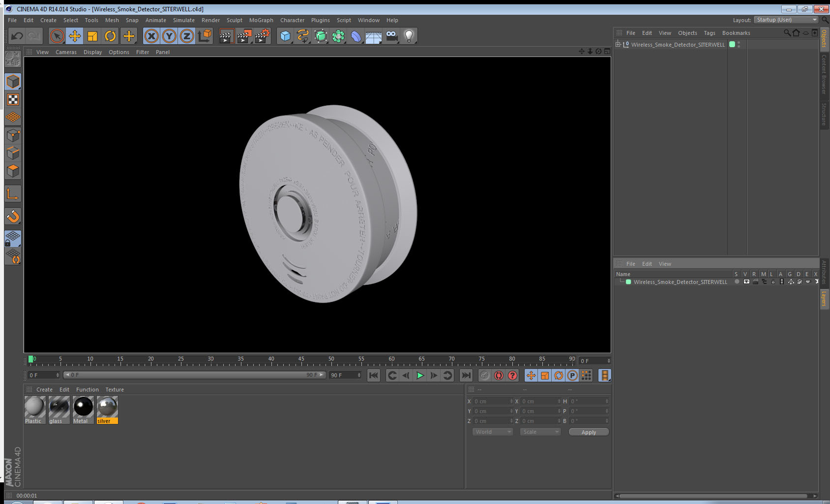Open the World coordinate dropdown

[x=493, y=432]
